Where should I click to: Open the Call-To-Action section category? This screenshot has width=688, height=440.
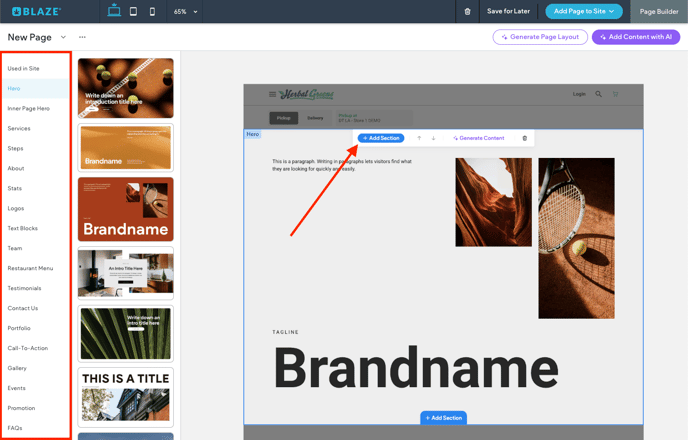[28, 348]
